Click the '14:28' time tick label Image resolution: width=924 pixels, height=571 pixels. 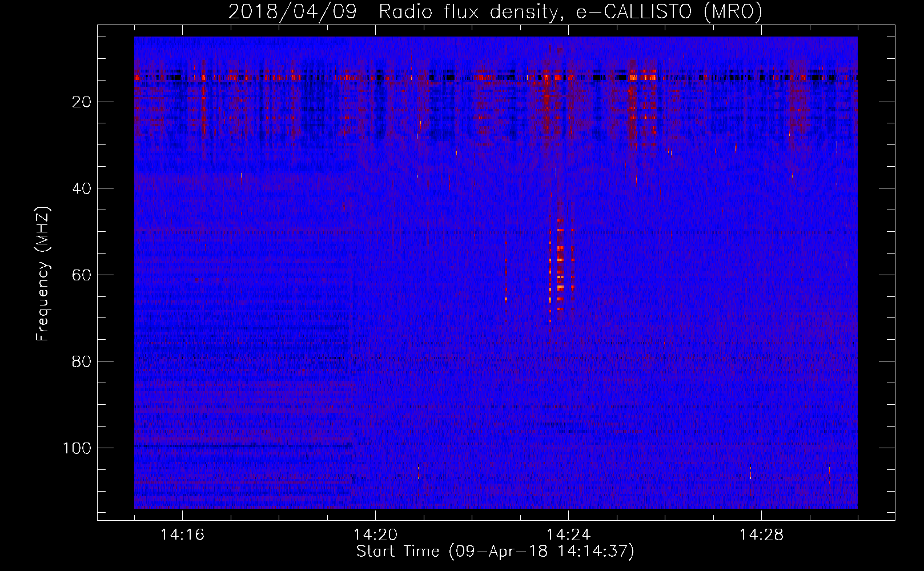click(x=761, y=535)
